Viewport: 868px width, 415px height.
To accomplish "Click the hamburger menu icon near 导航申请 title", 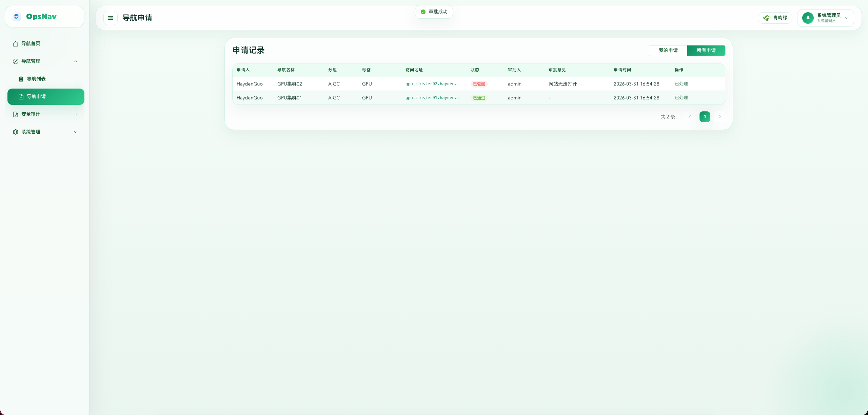I will pyautogui.click(x=111, y=18).
